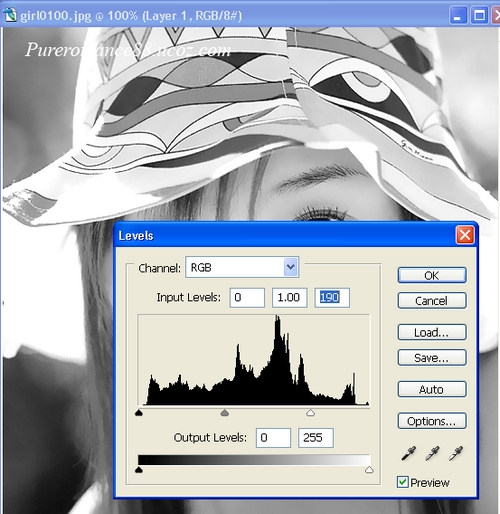The height and width of the screenshot is (514, 500).
Task: Click the shadow input field showing 0
Action: 247,297
